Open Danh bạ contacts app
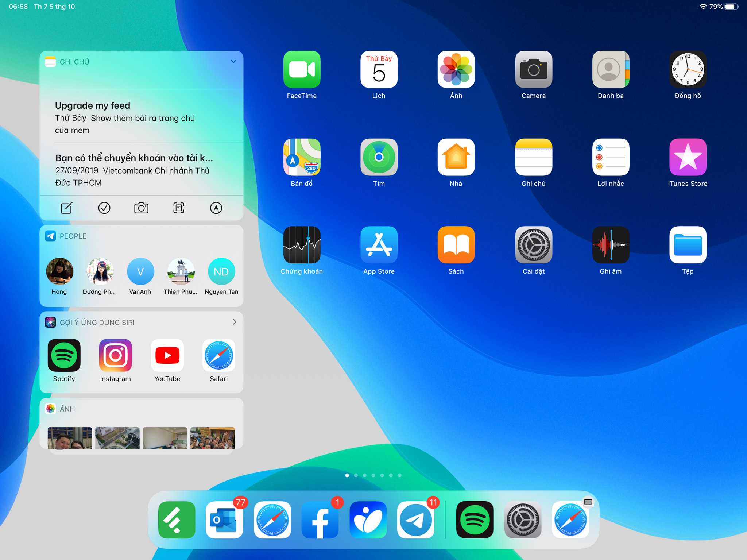The image size is (747, 560). tap(611, 69)
